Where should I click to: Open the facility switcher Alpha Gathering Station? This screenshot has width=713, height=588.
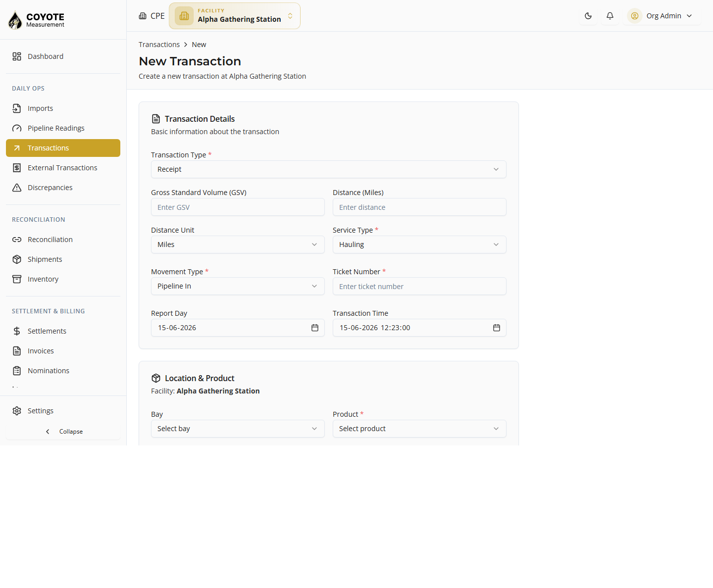[x=235, y=16]
